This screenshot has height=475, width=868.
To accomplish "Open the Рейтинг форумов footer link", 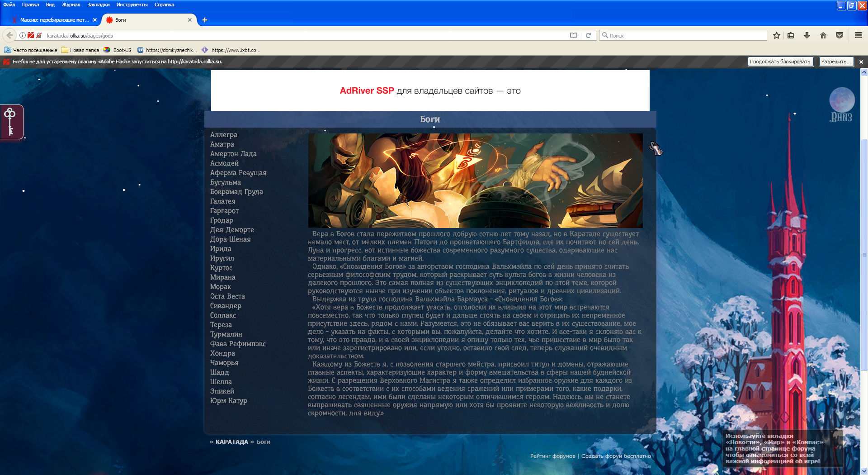I will pos(552,456).
